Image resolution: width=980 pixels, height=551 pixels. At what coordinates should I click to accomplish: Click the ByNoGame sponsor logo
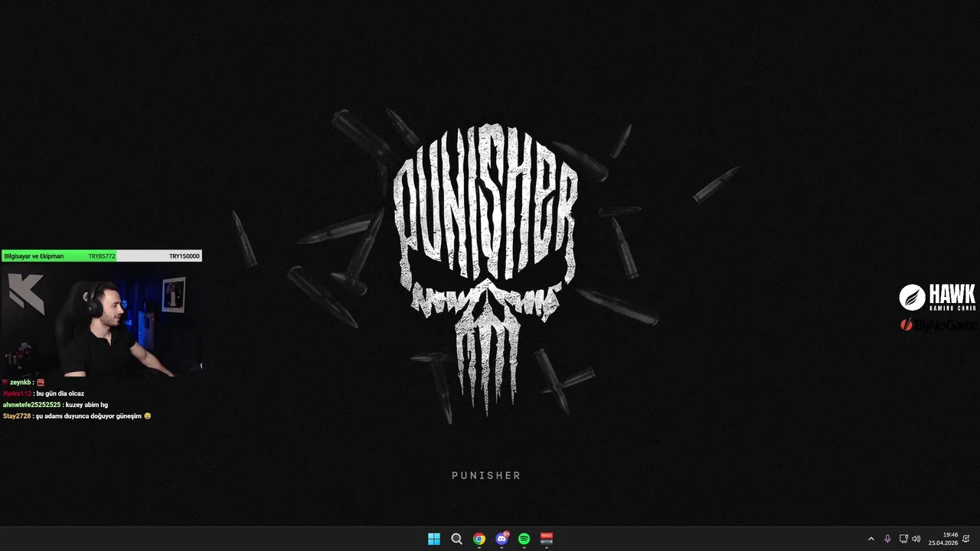[939, 324]
